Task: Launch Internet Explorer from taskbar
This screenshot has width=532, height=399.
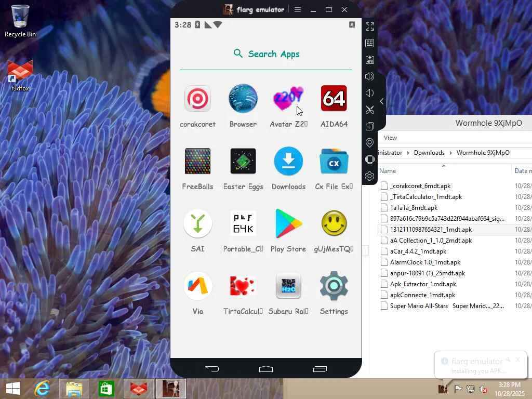Action: point(42,389)
